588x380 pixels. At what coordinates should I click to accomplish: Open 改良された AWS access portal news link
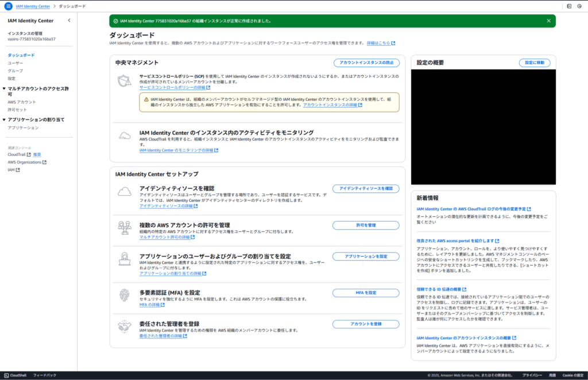[x=458, y=241]
